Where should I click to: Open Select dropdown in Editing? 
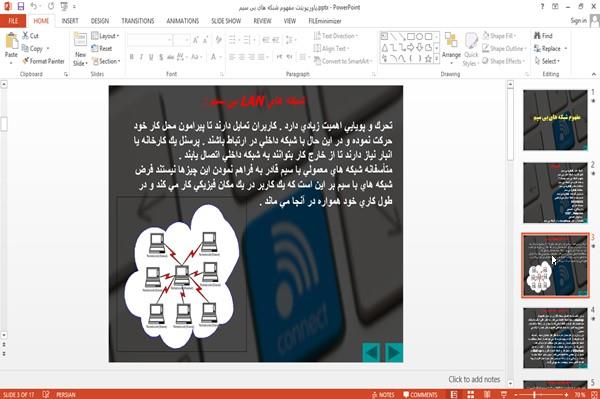click(547, 61)
